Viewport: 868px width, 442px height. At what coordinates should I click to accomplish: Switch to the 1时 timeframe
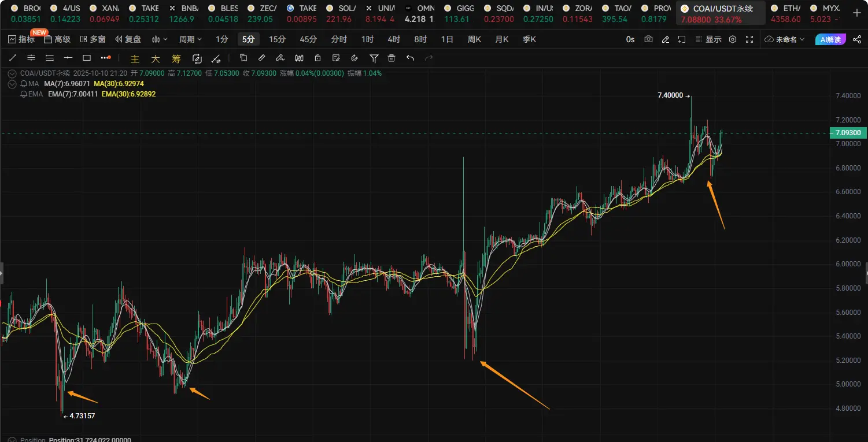(367, 39)
